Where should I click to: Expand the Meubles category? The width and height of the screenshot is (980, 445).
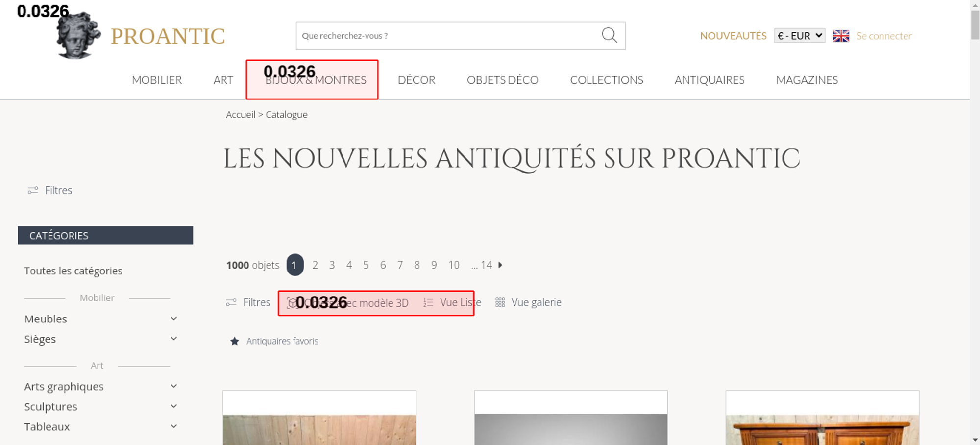tap(173, 319)
